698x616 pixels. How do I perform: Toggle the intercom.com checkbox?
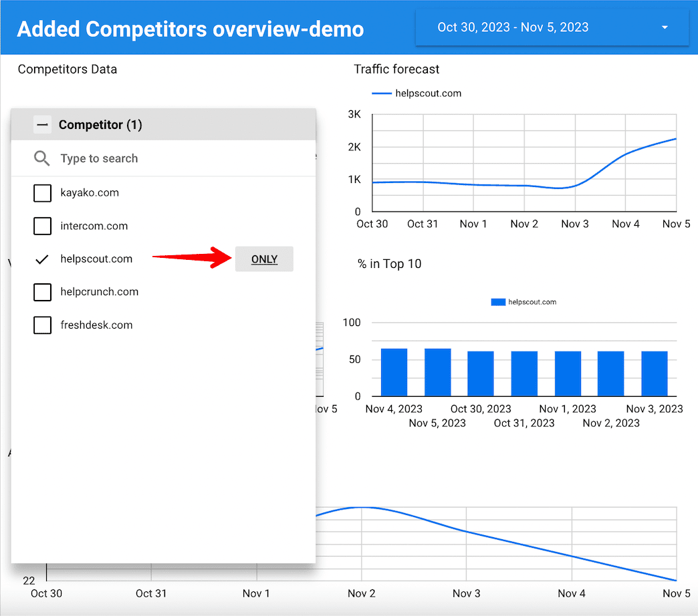[x=42, y=226]
